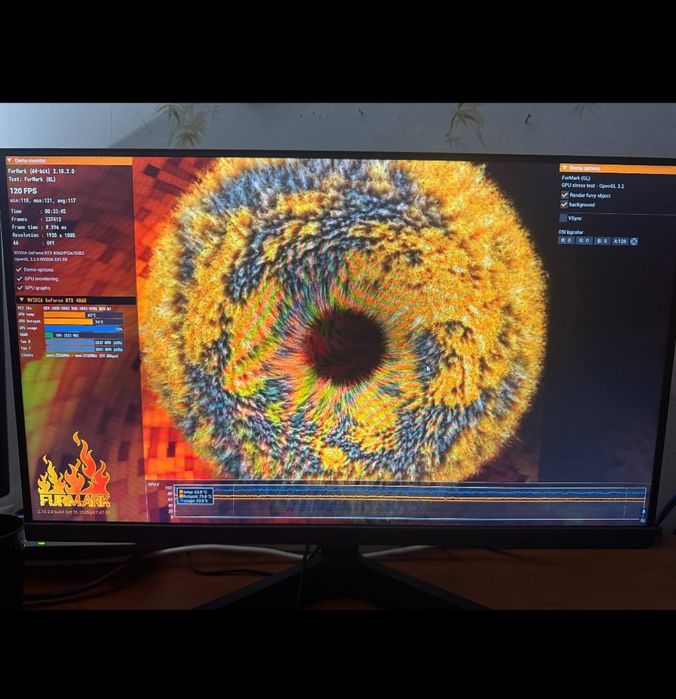
Task: Click the GPU usage blue bar
Action: [83, 329]
